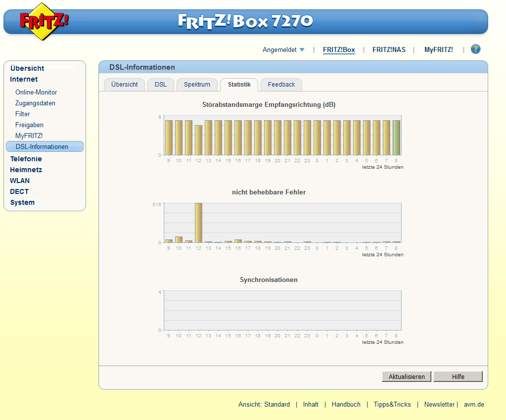Select the Statistik tab
The image size is (506, 420).
coord(239,85)
